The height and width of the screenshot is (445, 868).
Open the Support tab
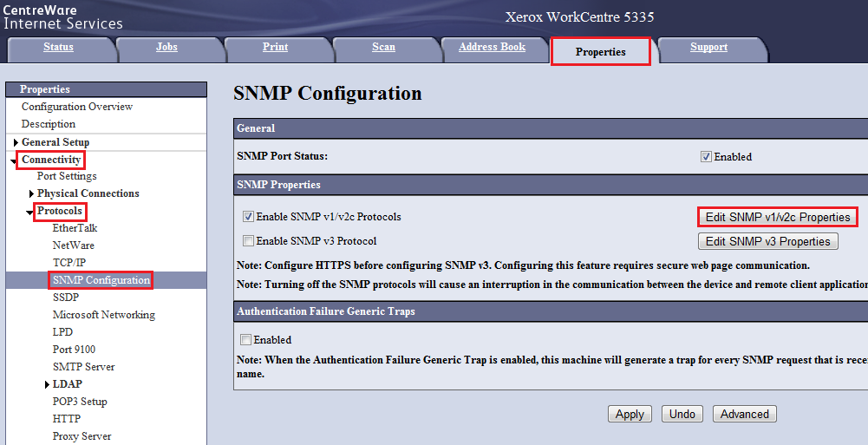708,48
